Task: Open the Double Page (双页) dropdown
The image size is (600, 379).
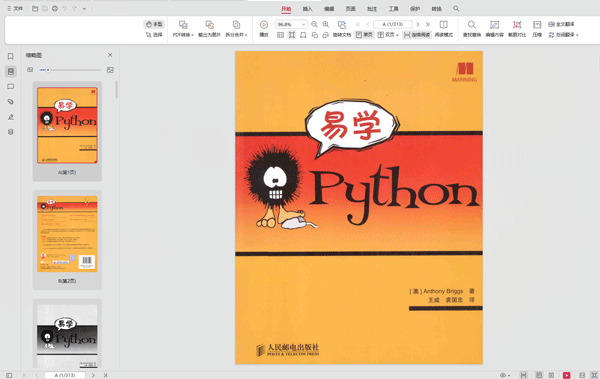Action: pyautogui.click(x=388, y=35)
